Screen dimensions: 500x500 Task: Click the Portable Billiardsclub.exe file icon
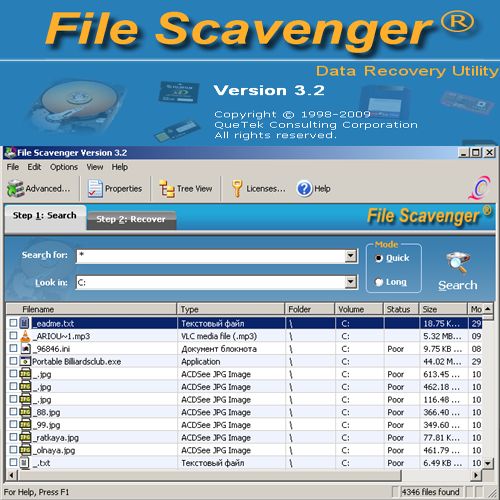pyautogui.click(x=25, y=361)
